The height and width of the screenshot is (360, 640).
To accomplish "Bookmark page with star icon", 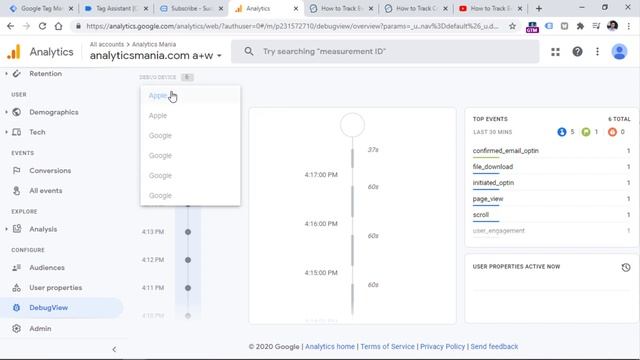I will pos(512,26).
